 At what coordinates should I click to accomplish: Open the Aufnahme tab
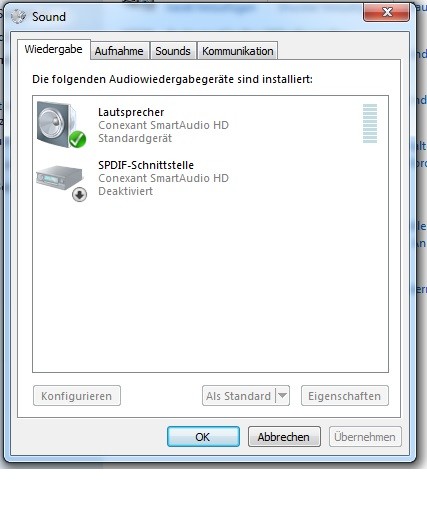119,51
